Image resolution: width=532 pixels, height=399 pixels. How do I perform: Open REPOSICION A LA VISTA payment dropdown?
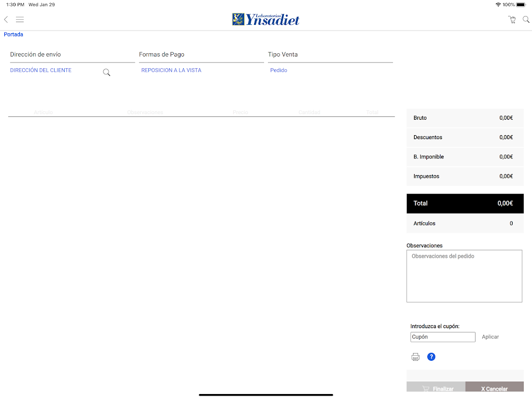[x=171, y=70]
